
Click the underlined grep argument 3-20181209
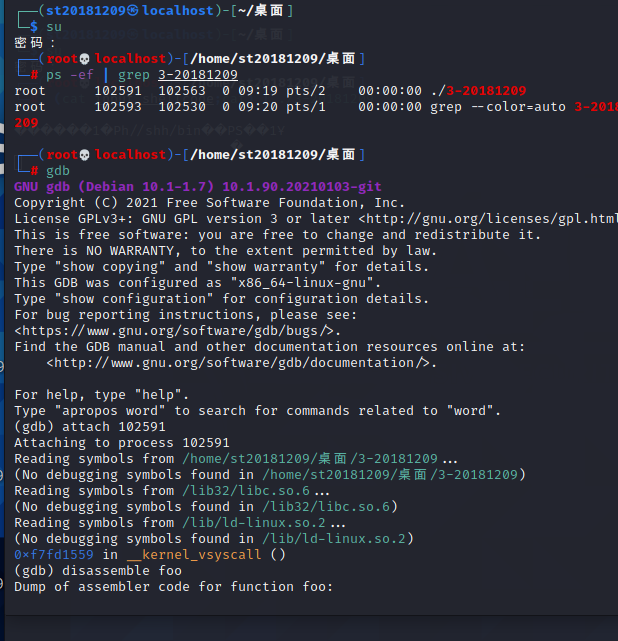pyautogui.click(x=198, y=75)
